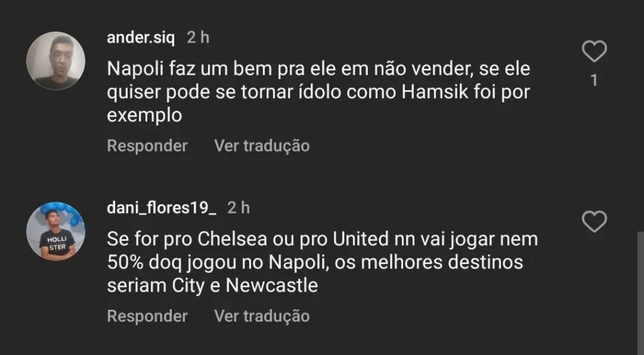This screenshot has width=644, height=355.
Task: Open dani_flores19_'s profile avatar
Action: coord(55,231)
